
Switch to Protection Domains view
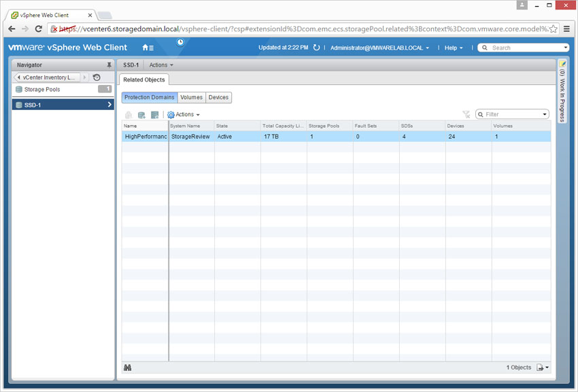[150, 97]
